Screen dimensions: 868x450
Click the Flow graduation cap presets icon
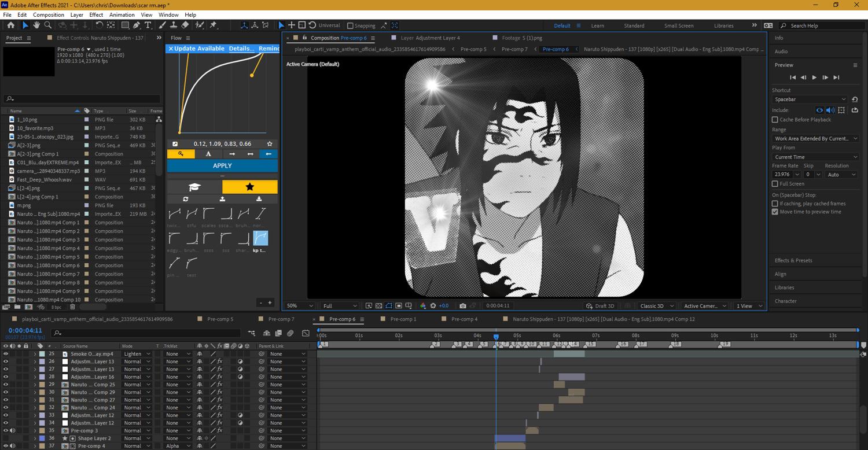point(194,187)
